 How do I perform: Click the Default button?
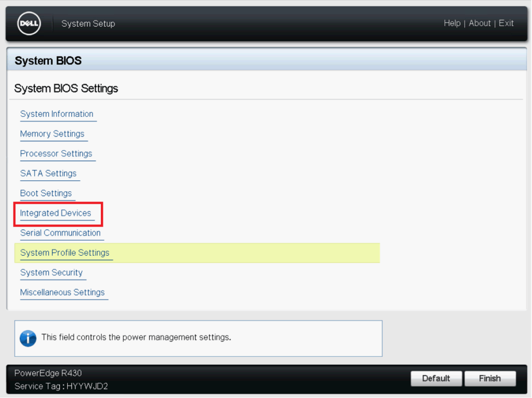(436, 378)
